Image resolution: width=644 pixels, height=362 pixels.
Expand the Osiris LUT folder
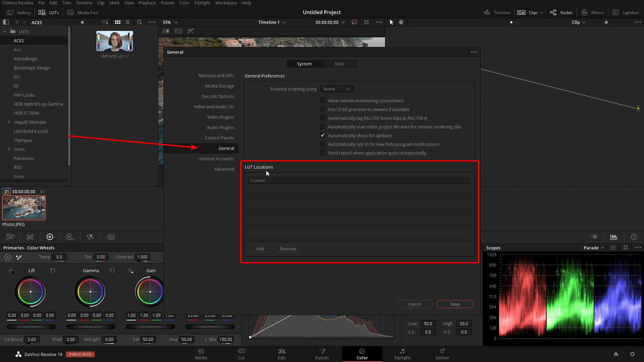coord(9,149)
